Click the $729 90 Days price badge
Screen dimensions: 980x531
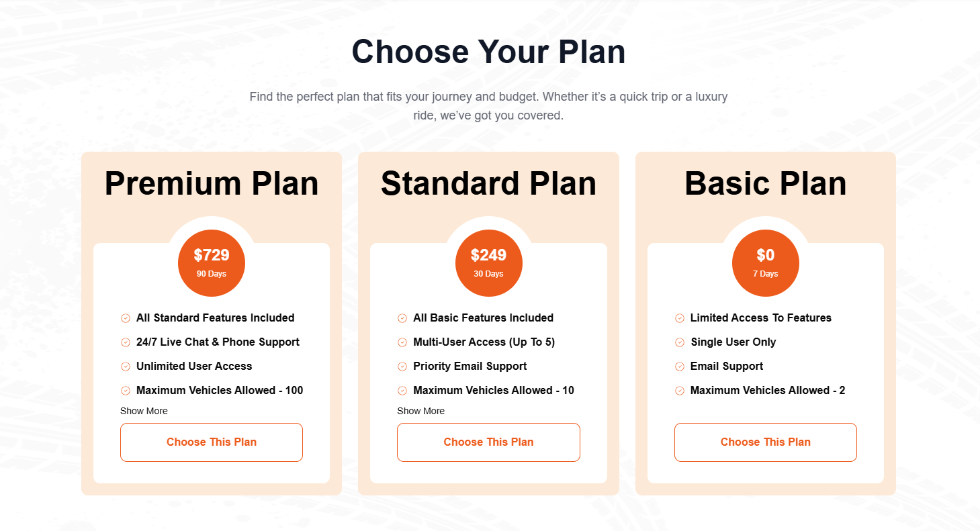[x=212, y=263]
